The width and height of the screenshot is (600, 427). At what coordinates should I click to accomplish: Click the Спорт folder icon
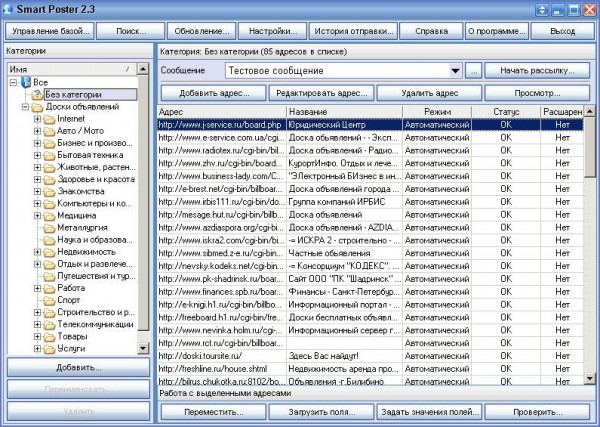(49, 300)
